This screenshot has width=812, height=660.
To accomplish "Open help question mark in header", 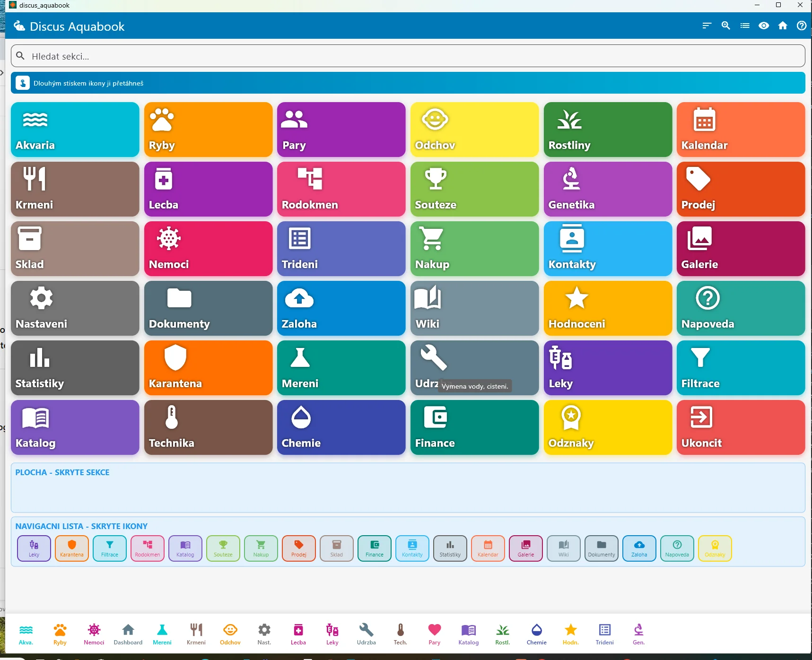I will (801, 26).
